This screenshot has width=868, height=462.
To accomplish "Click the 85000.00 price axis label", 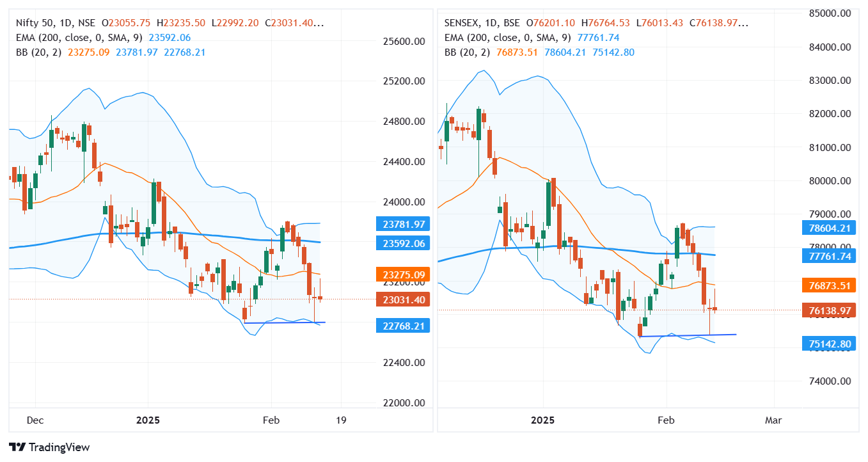I will [830, 13].
